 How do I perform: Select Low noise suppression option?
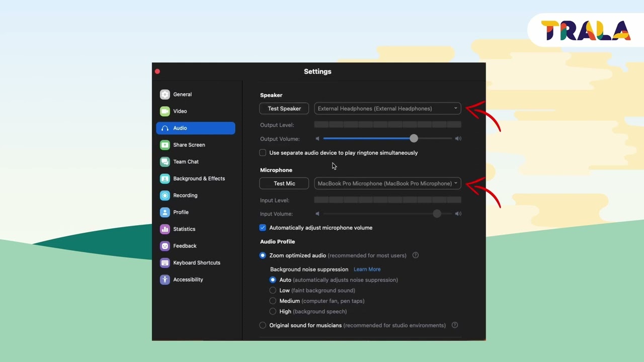[x=273, y=291]
